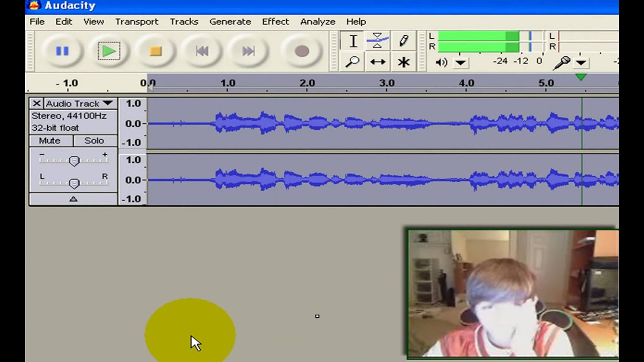The height and width of the screenshot is (362, 644).
Task: Open the output meter dropdown arrow
Action: 460,63
